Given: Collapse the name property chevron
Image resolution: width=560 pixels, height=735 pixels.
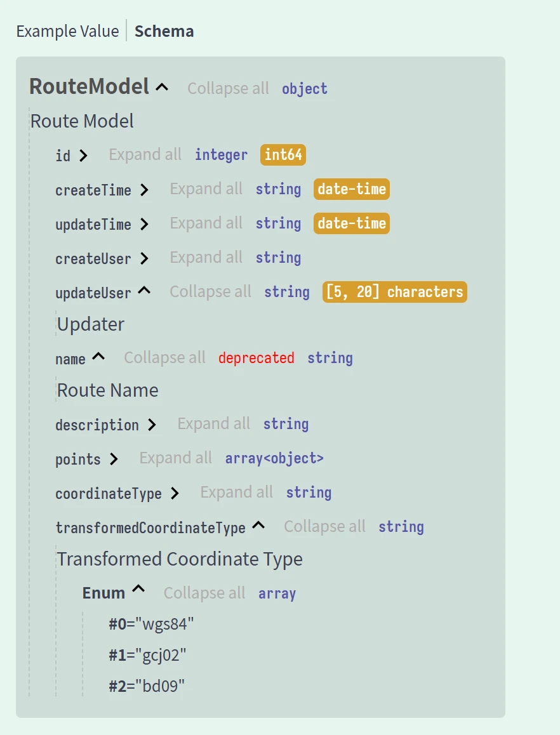Looking at the screenshot, I should (x=98, y=357).
